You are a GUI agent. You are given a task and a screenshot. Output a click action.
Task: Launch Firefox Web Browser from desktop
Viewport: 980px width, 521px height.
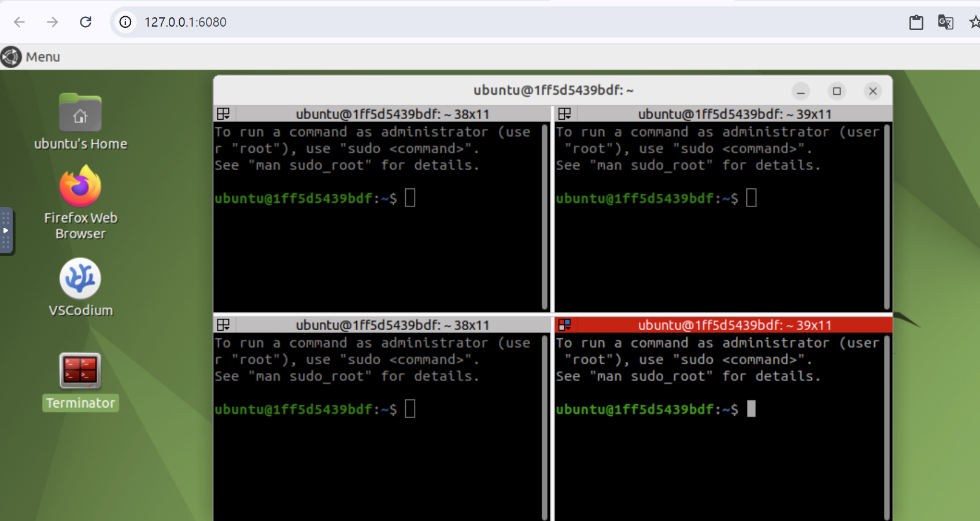pyautogui.click(x=80, y=186)
